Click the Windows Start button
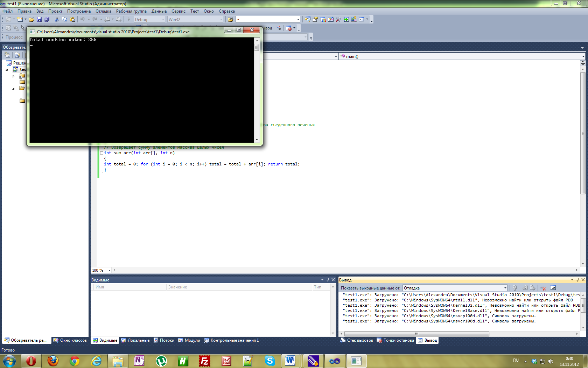588x368 pixels. click(x=9, y=361)
